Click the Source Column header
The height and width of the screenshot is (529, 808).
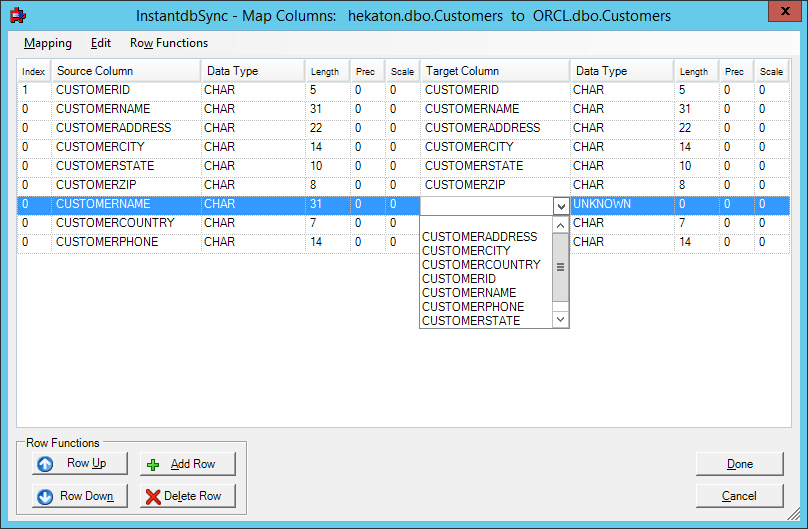pyautogui.click(x=126, y=71)
